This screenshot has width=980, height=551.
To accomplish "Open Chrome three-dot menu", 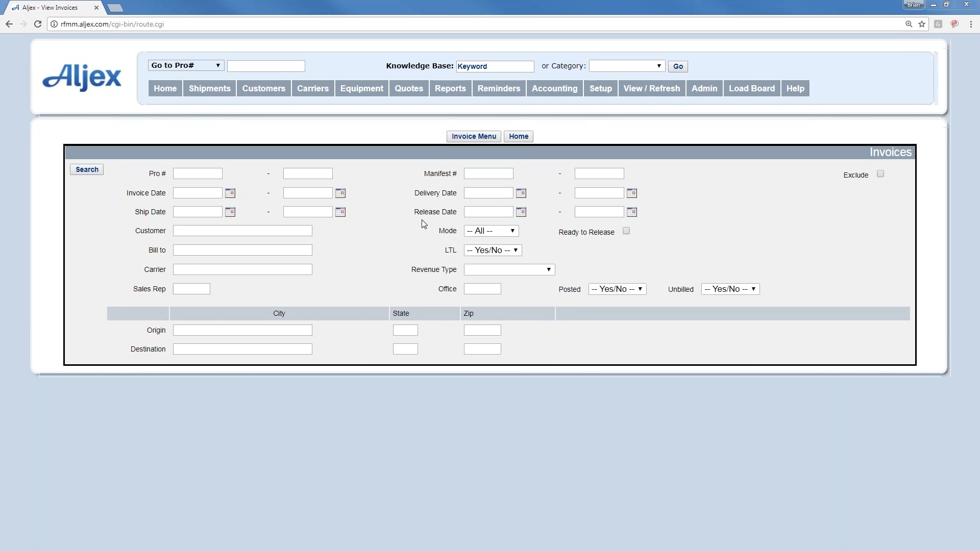I will tap(971, 24).
